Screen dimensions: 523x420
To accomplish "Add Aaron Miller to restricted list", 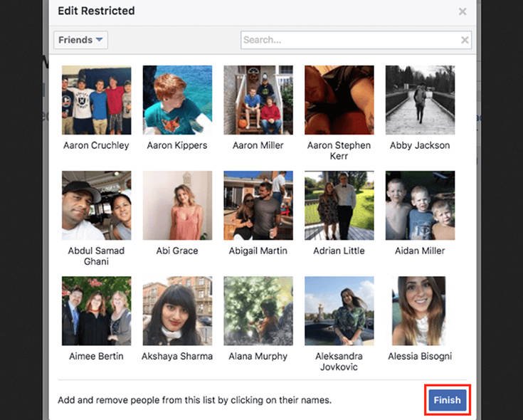I will pos(258,100).
